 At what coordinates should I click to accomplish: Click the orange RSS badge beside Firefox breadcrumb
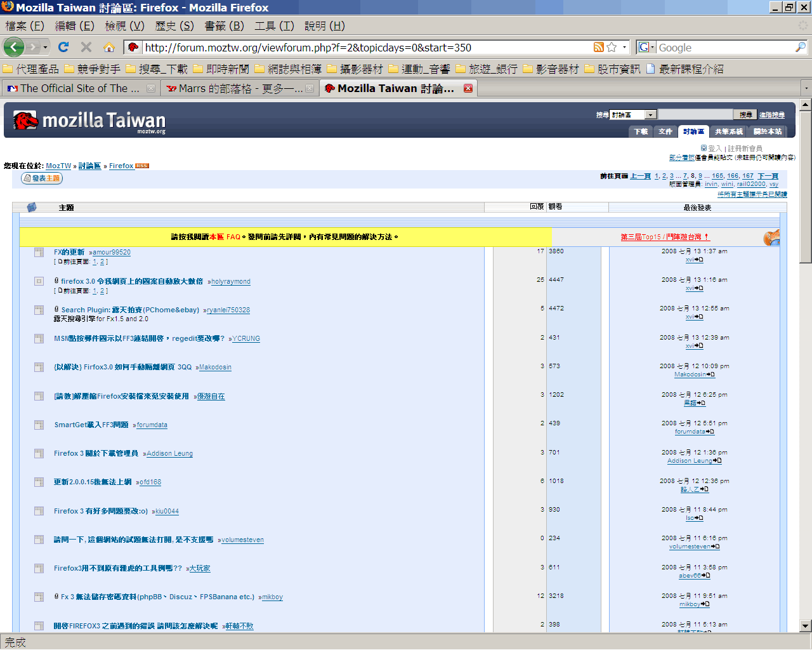(142, 166)
